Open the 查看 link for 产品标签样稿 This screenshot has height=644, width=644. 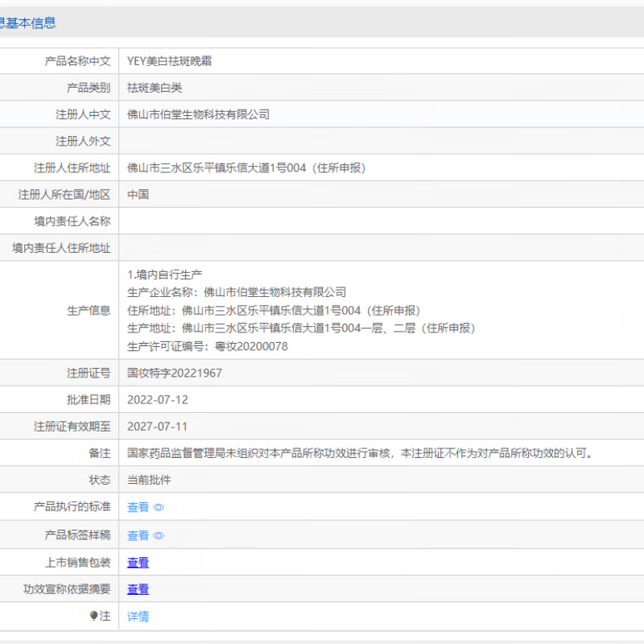138,535
